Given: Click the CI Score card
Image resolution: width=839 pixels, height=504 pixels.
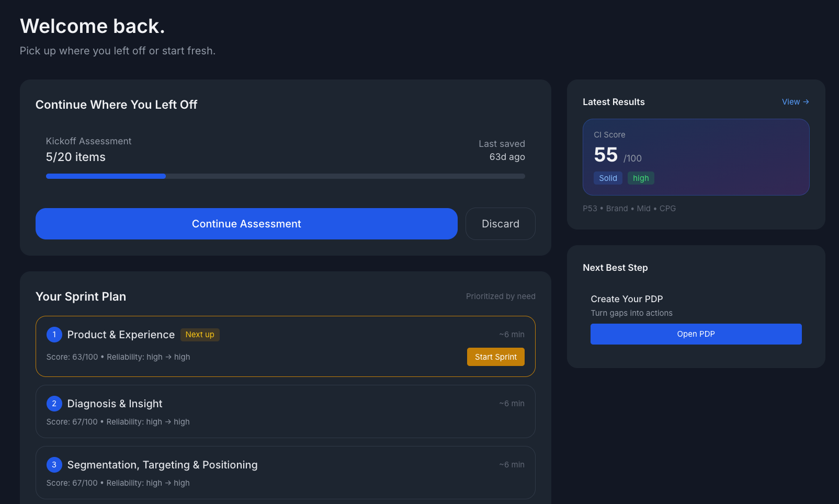Looking at the screenshot, I should pos(696,157).
